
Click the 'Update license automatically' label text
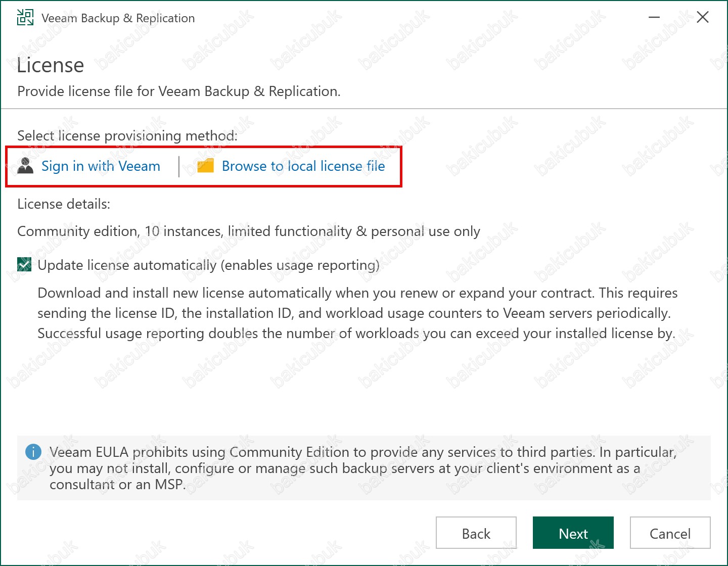(x=208, y=265)
